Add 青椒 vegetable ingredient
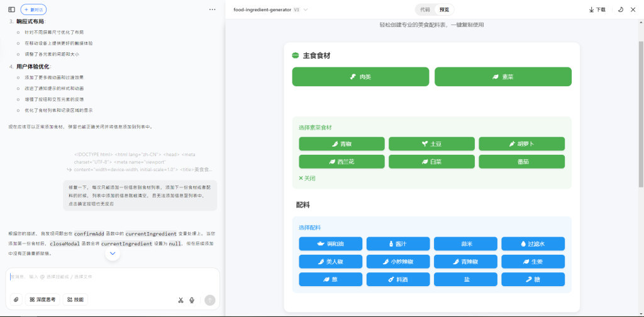 (x=341, y=144)
